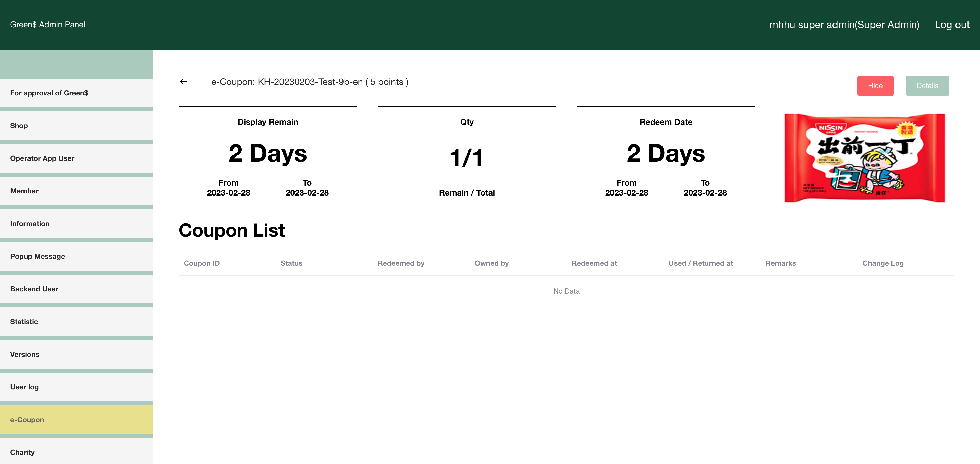The height and width of the screenshot is (464, 980).
Task: Open the coupon Details button
Action: (x=927, y=86)
